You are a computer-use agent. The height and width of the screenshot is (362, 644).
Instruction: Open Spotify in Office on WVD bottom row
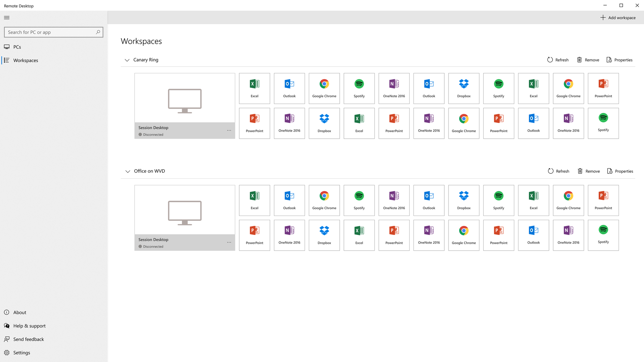603,235
